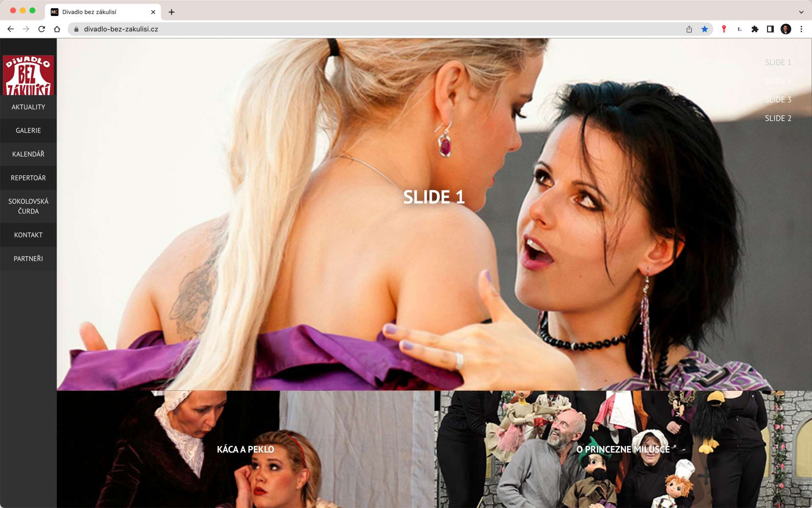Open the Kontakt page
Viewport: 812px width, 508px height.
click(28, 235)
